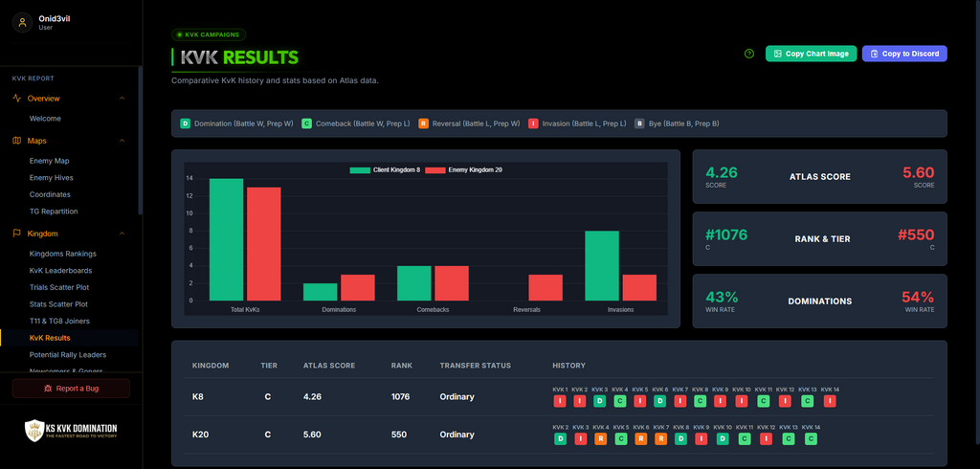
Task: Toggle Client Kingdom 8 legend in chart
Action: [385, 170]
